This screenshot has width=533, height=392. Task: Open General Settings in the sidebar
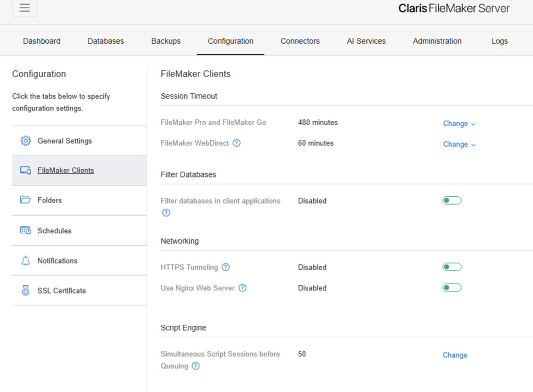coord(80,141)
